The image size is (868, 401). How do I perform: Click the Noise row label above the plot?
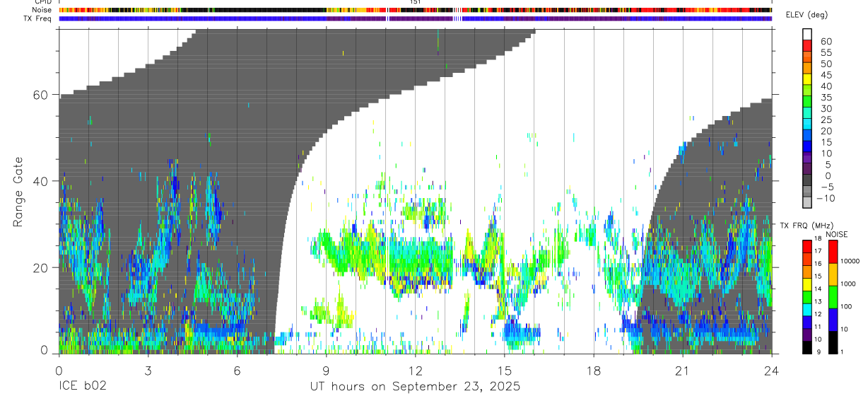pyautogui.click(x=42, y=10)
